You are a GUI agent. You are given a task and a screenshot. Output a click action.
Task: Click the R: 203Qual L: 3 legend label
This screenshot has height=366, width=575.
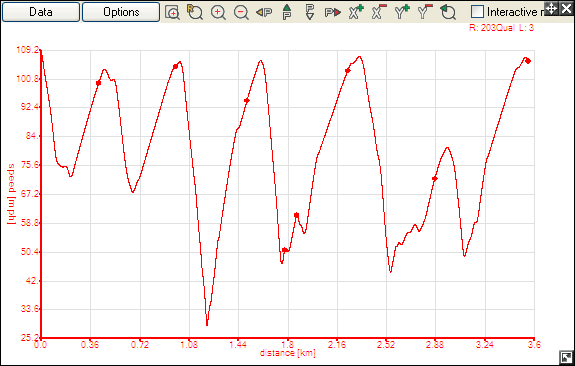pyautogui.click(x=501, y=28)
